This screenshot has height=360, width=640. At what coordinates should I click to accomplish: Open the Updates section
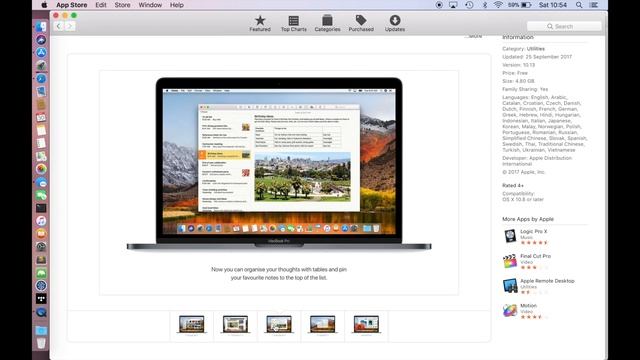395,23
